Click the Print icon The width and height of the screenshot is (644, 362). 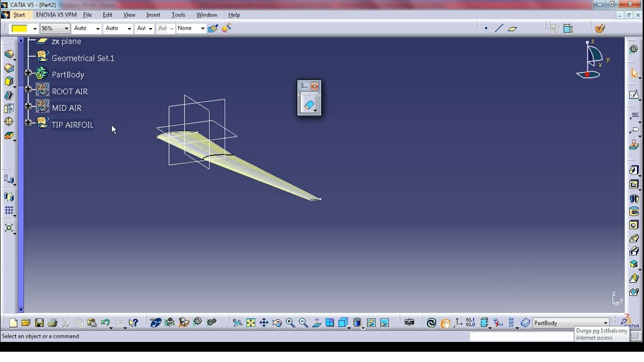click(x=52, y=323)
